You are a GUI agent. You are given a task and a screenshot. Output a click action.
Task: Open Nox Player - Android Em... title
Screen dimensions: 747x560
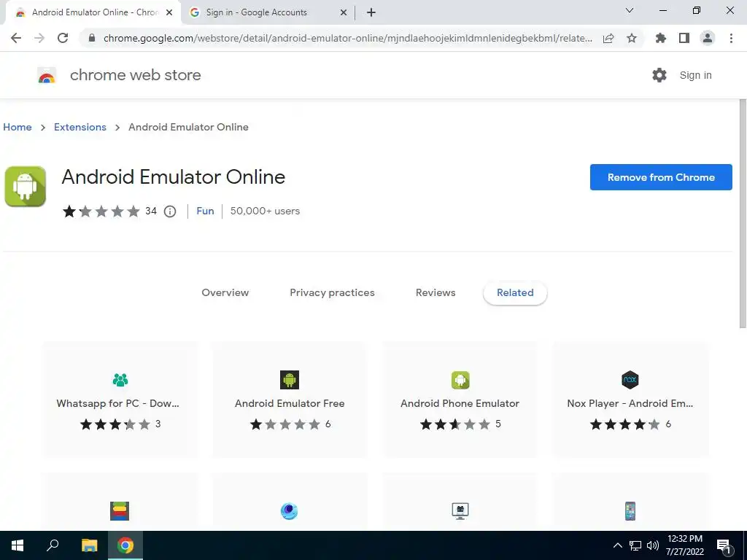[x=630, y=403]
